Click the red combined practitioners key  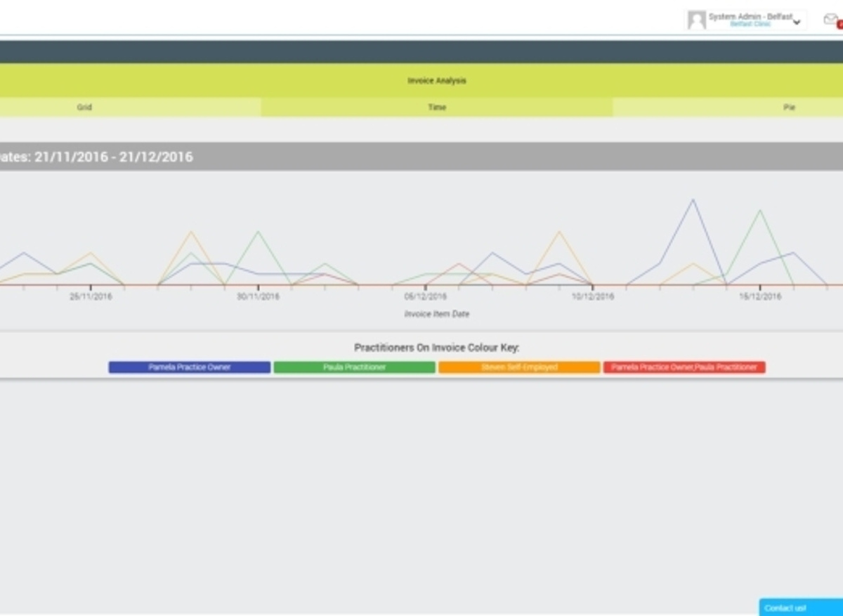[684, 367]
